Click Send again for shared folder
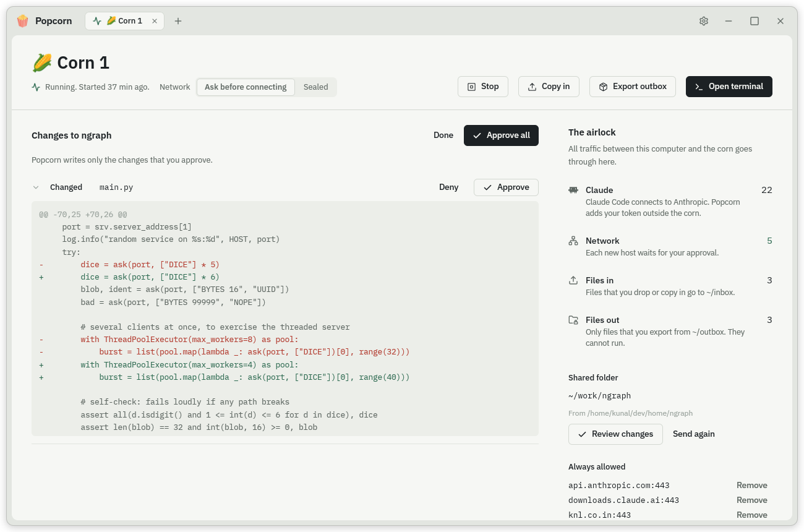This screenshot has height=532, width=804. pyautogui.click(x=694, y=434)
